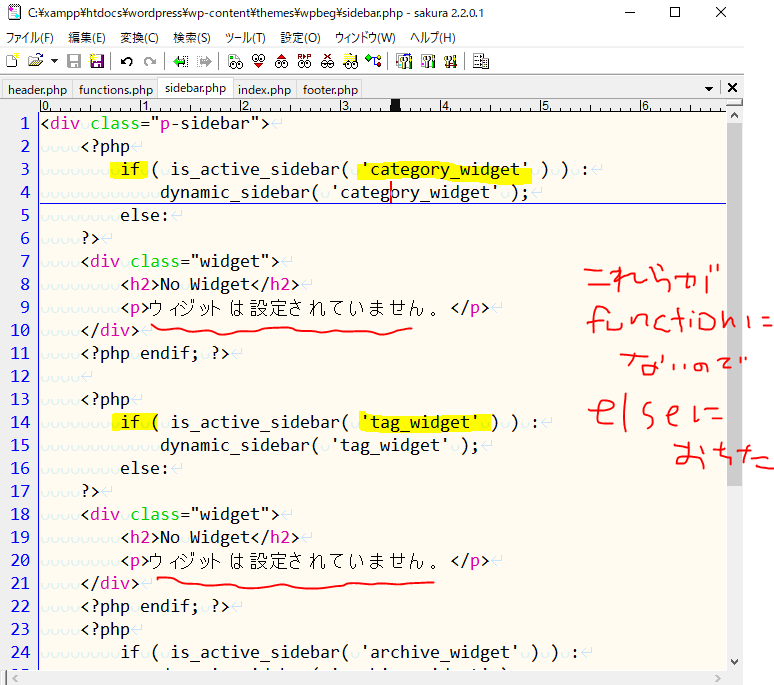Click the horizontal scrollbar left arrow
Image resolution: width=774 pixels, height=685 pixels.
15,679
